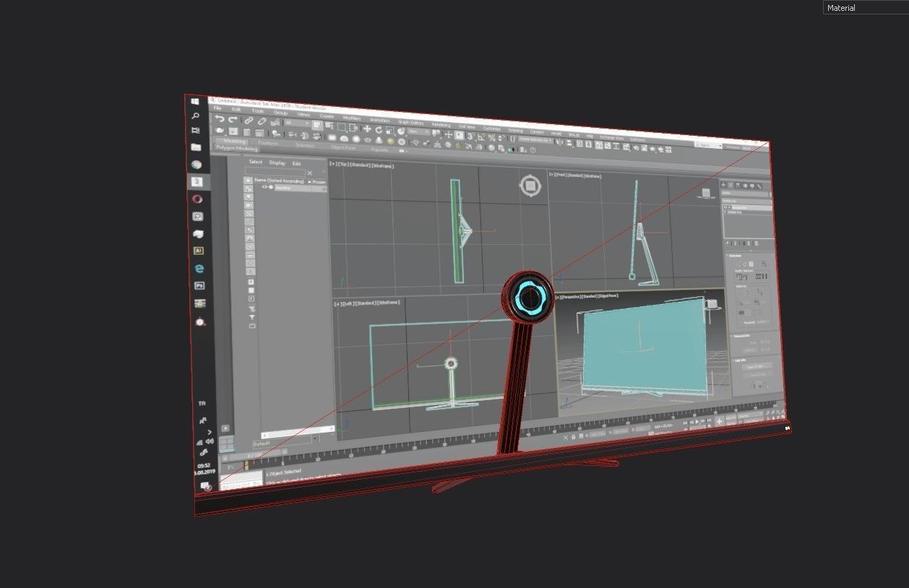The image size is (909, 588).
Task: Click the teapot render icon on second toolbar row
Action: (220, 130)
